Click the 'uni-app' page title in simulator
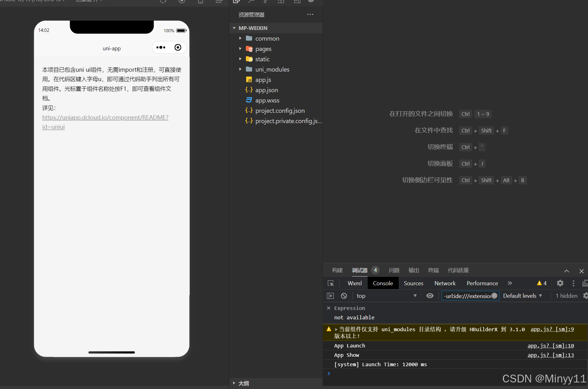The width and height of the screenshot is (588, 389). [112, 48]
